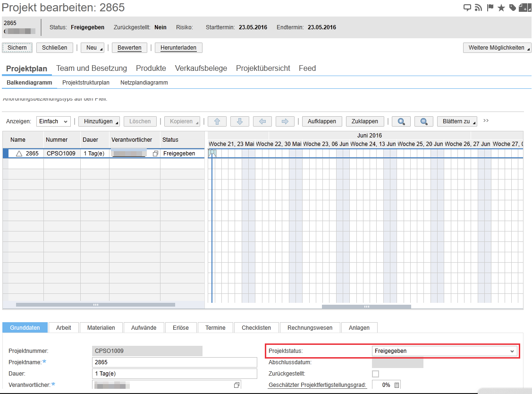Outdent task with the left arrow button
The image size is (532, 394).
tap(262, 121)
